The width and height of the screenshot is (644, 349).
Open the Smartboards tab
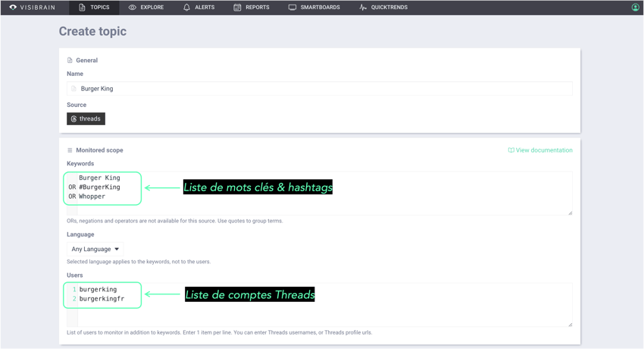point(314,8)
